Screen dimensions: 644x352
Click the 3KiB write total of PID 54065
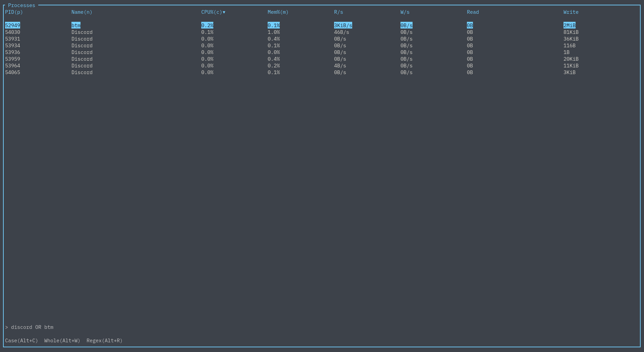click(570, 72)
